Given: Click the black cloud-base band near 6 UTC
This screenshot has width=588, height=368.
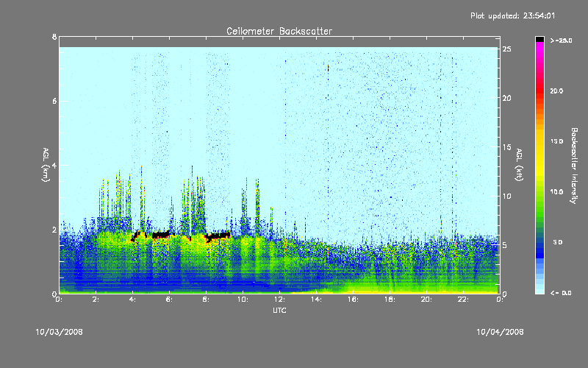Looking at the screenshot, I should (x=162, y=235).
